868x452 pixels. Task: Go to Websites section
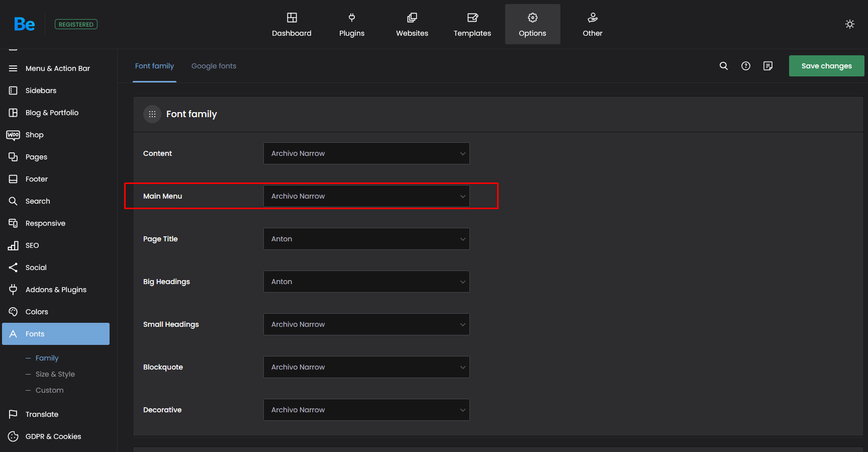pos(412,24)
